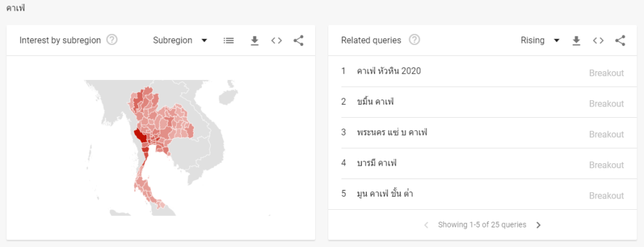
Task: Click the darkest red province on map
Action: click(x=140, y=136)
